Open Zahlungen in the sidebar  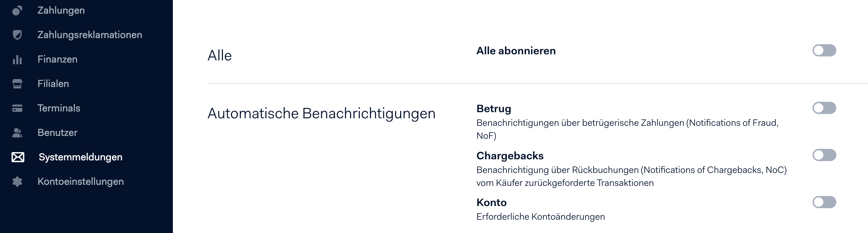pyautogui.click(x=61, y=10)
